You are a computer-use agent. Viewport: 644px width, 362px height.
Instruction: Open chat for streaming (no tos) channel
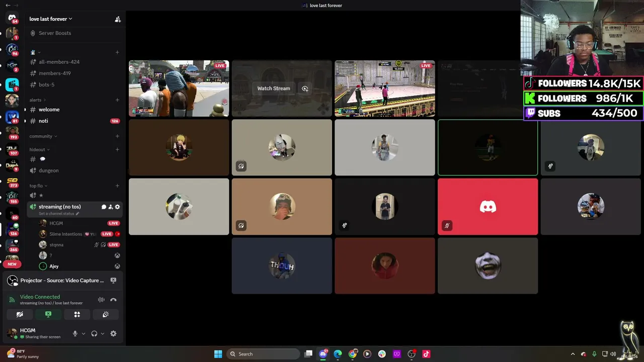pyautogui.click(x=104, y=207)
